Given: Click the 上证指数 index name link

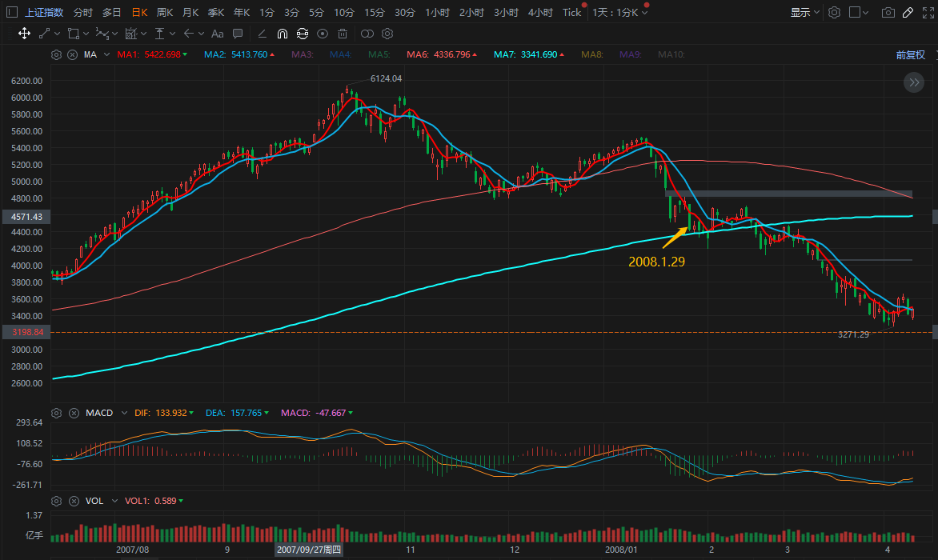Looking at the screenshot, I should coord(44,12).
